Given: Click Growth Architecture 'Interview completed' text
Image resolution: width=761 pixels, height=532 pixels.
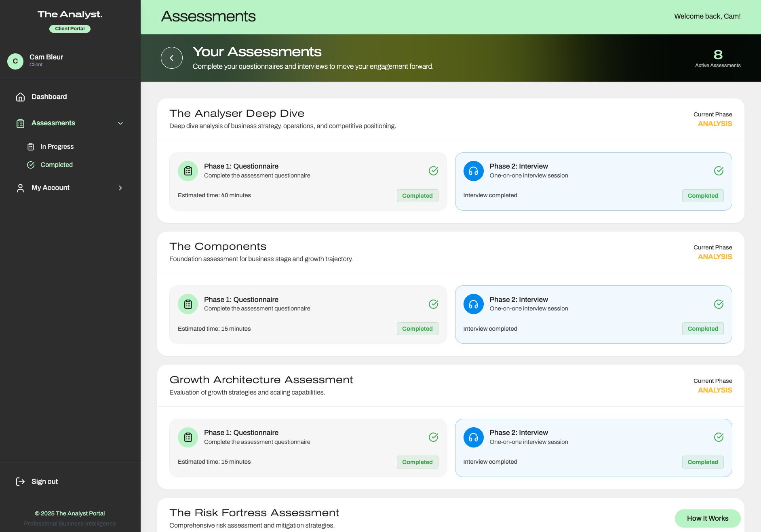Looking at the screenshot, I should [490, 462].
